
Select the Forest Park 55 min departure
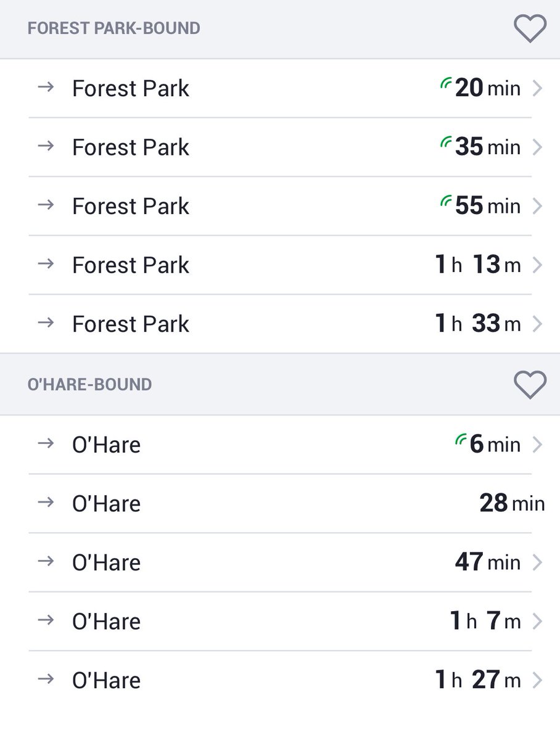click(x=280, y=206)
